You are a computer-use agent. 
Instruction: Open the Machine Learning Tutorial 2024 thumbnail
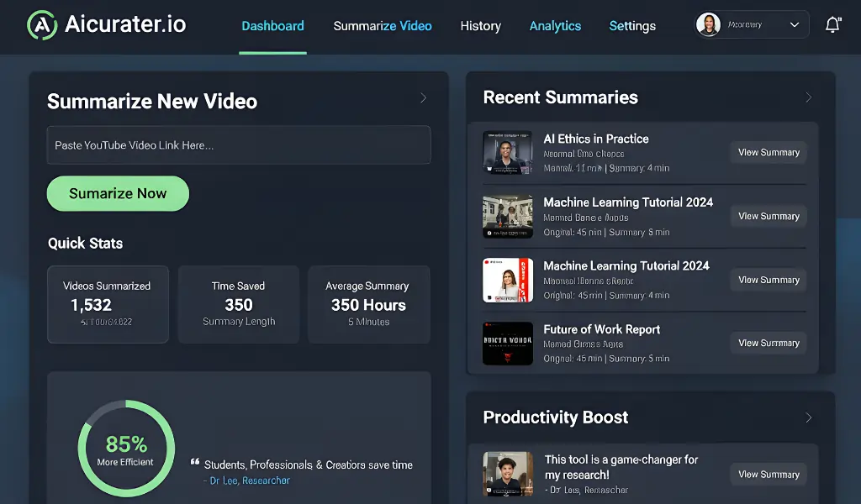pos(508,216)
